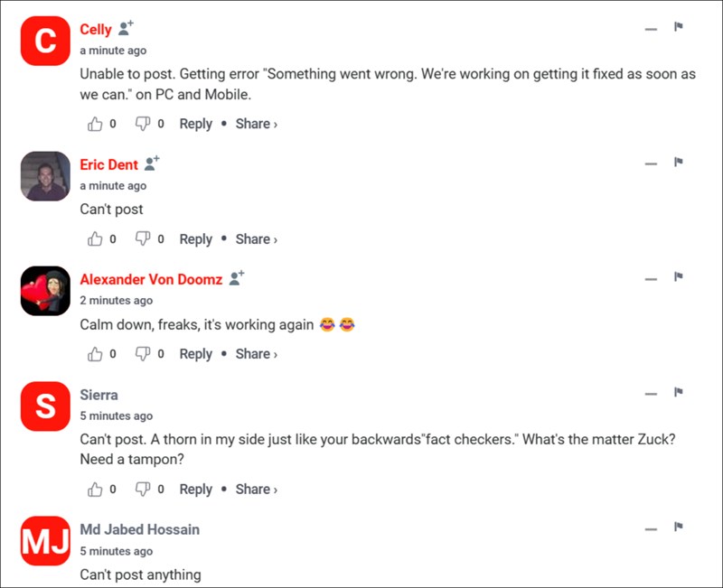The image size is (723, 588).
Task: Open Share menu under Sierra's comment
Action: [x=256, y=490]
